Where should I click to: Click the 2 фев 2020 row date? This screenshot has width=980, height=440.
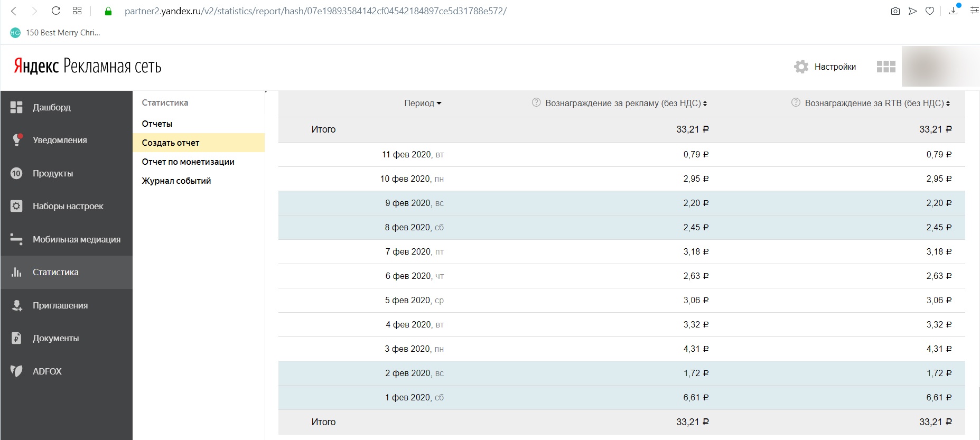coord(415,373)
